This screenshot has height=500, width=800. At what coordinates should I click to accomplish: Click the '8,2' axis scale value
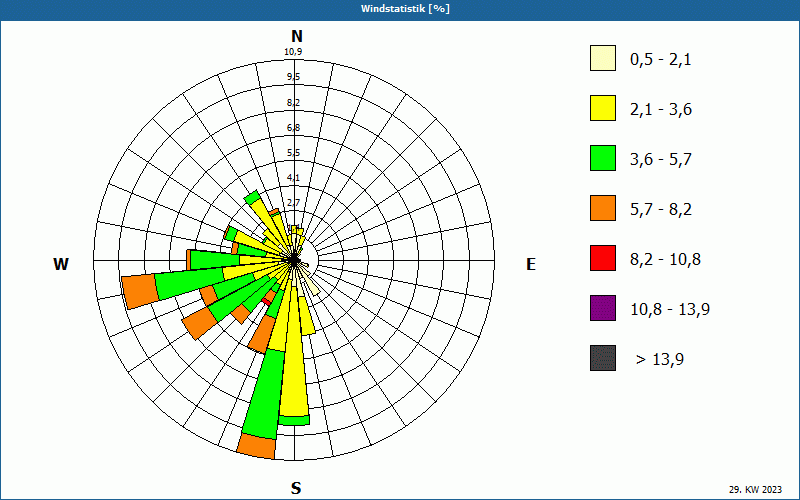293,103
